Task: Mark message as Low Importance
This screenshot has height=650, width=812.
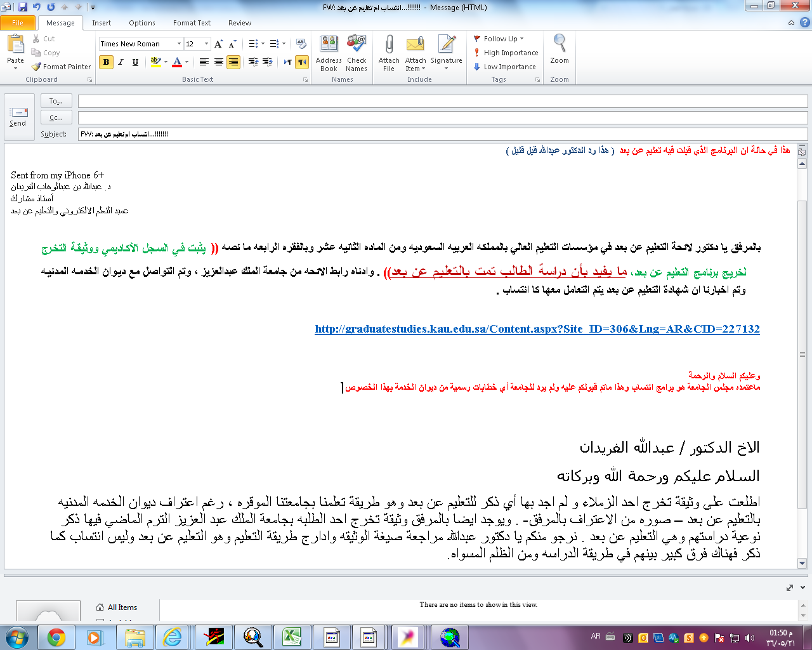Action: click(504, 67)
